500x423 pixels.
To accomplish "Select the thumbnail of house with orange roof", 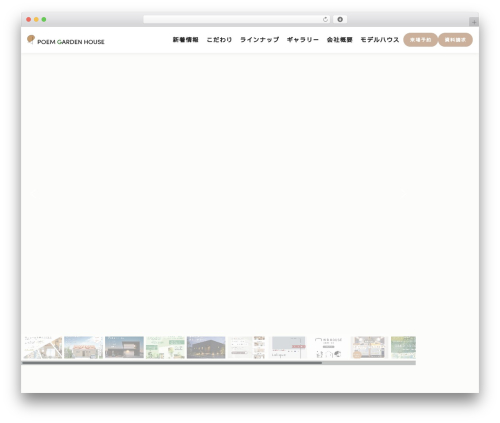I will (x=83, y=347).
